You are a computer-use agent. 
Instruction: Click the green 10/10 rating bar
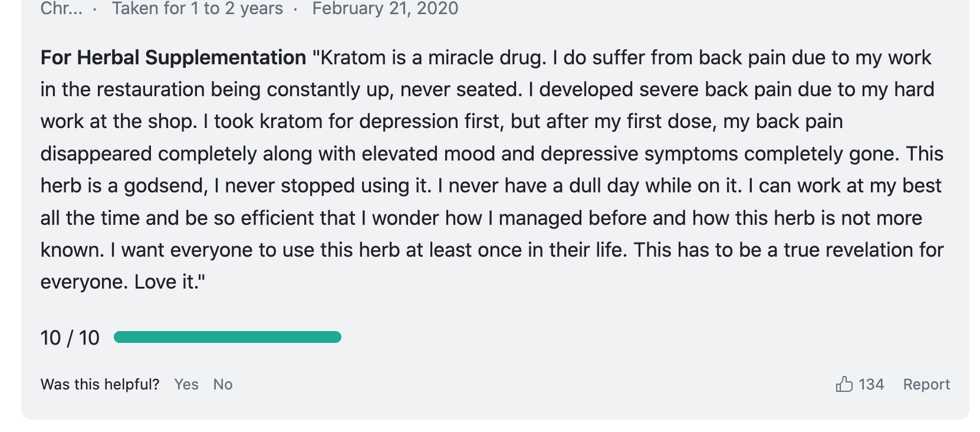click(227, 337)
